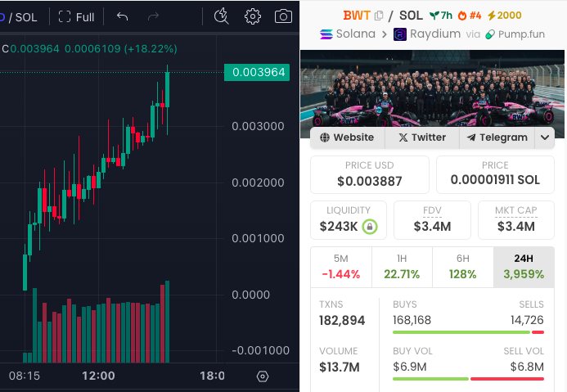The width and height of the screenshot is (567, 392).
Task: Click the FDV $3.4M box
Action: [x=432, y=220]
